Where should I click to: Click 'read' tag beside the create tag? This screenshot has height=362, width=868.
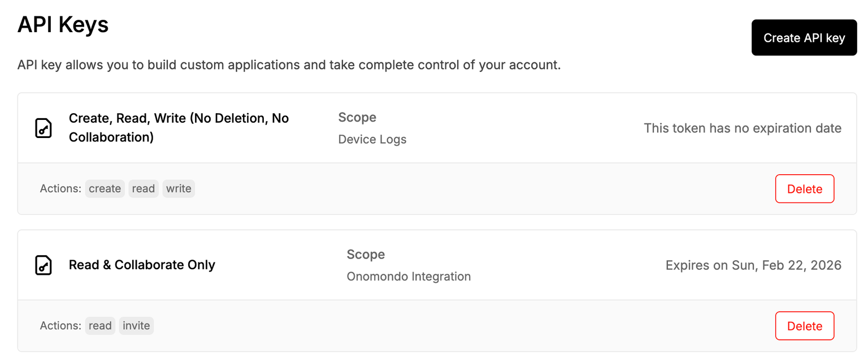(x=144, y=189)
